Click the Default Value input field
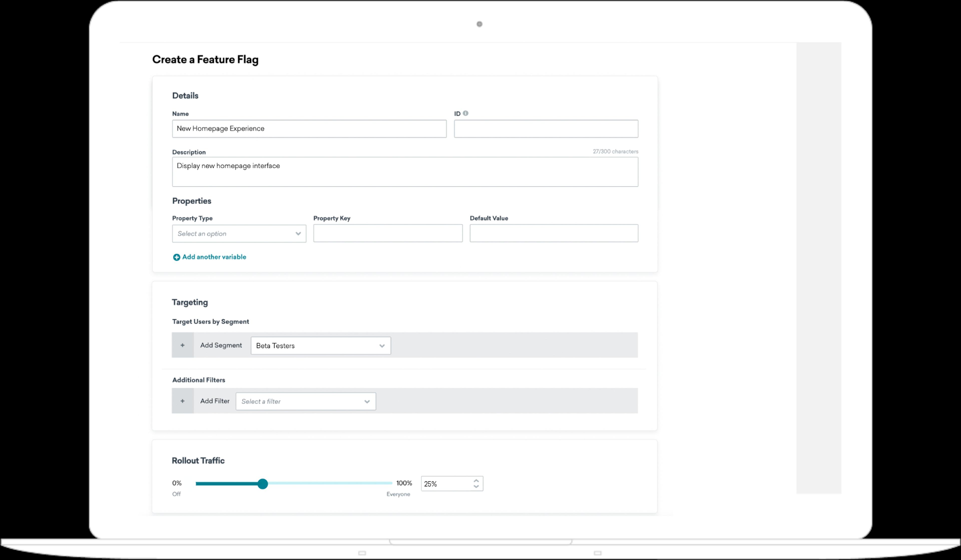Image resolution: width=961 pixels, height=560 pixels. tap(553, 233)
